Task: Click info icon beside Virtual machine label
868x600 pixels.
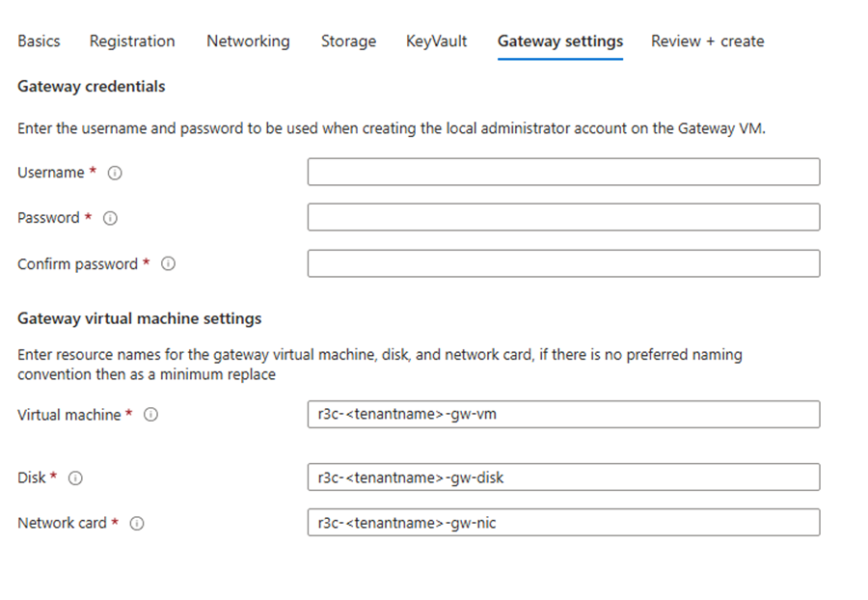Action: click(150, 415)
